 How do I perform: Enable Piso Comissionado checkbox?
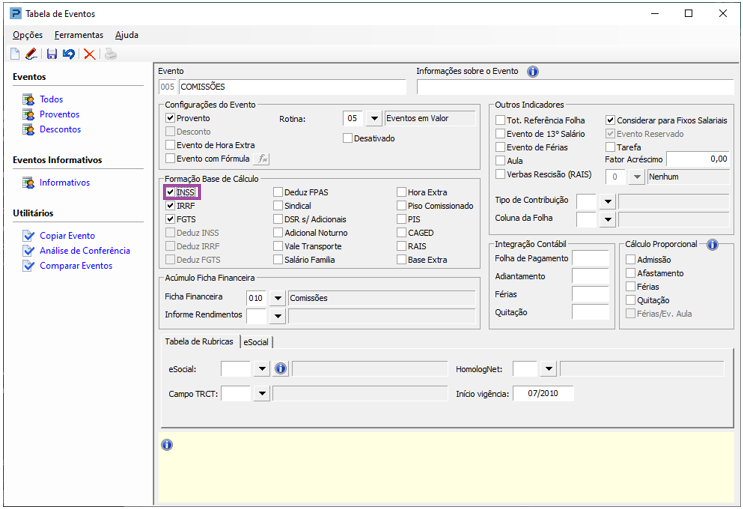pos(401,206)
